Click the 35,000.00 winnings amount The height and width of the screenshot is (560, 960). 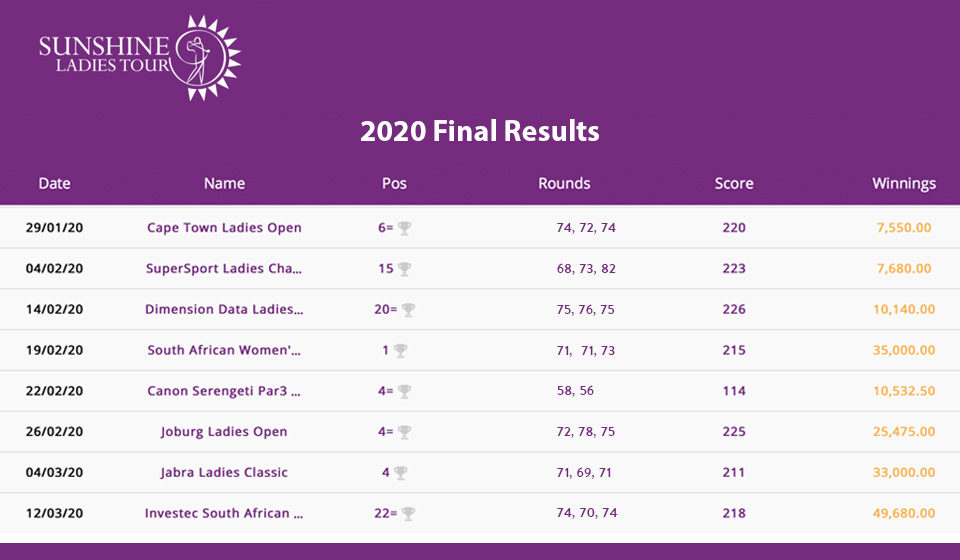pyautogui.click(x=904, y=350)
